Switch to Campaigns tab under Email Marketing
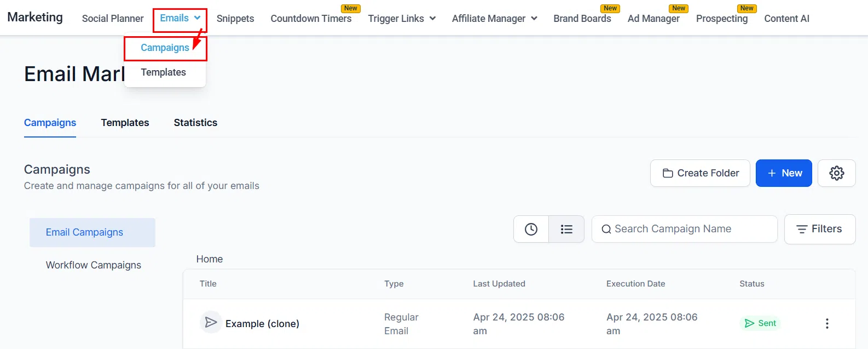Image resolution: width=868 pixels, height=349 pixels. click(x=50, y=123)
